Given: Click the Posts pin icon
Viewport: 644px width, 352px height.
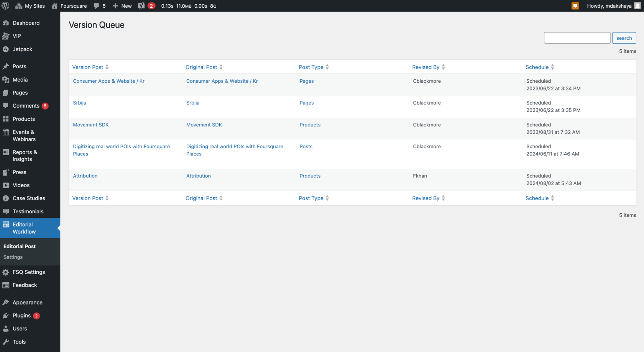Looking at the screenshot, I should click(x=6, y=66).
